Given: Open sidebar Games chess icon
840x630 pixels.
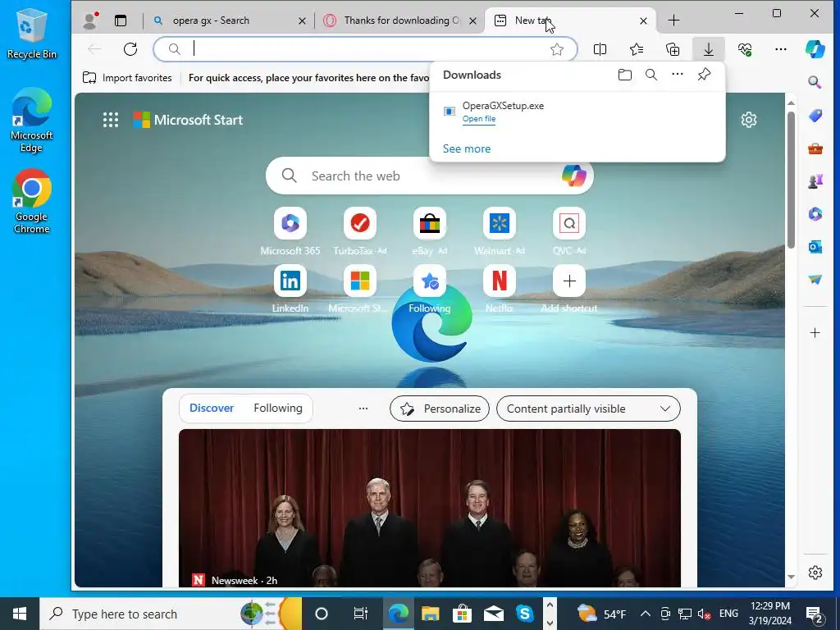Looking at the screenshot, I should coord(815,181).
